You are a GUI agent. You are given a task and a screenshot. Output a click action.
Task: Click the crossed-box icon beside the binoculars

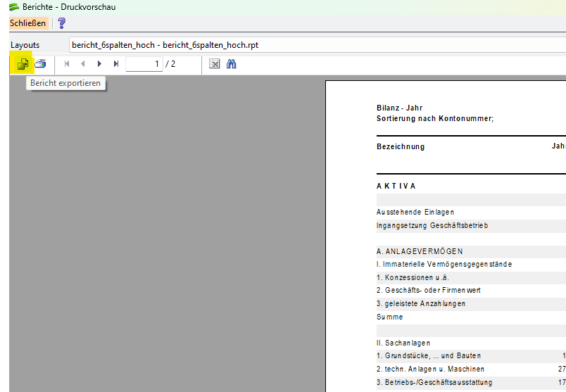pos(215,64)
